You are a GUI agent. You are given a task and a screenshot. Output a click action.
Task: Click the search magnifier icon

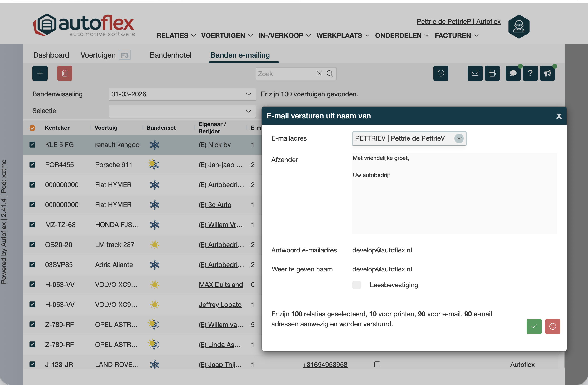click(x=330, y=74)
